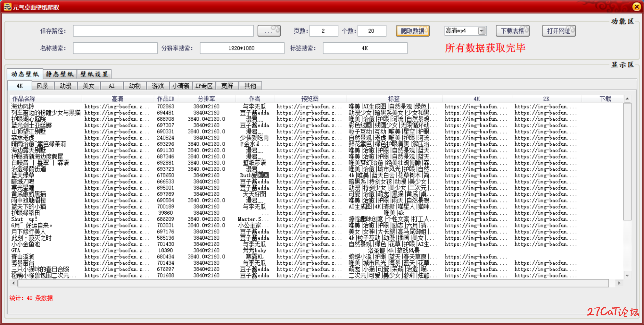Click the 打开网址 button
Screen dimensions: 644x325
[x=559, y=31]
